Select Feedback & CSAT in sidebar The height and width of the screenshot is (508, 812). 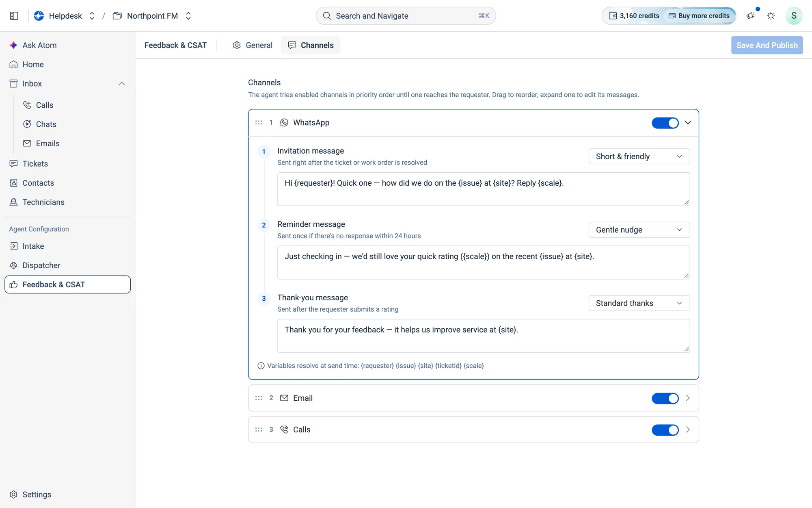[x=67, y=284]
